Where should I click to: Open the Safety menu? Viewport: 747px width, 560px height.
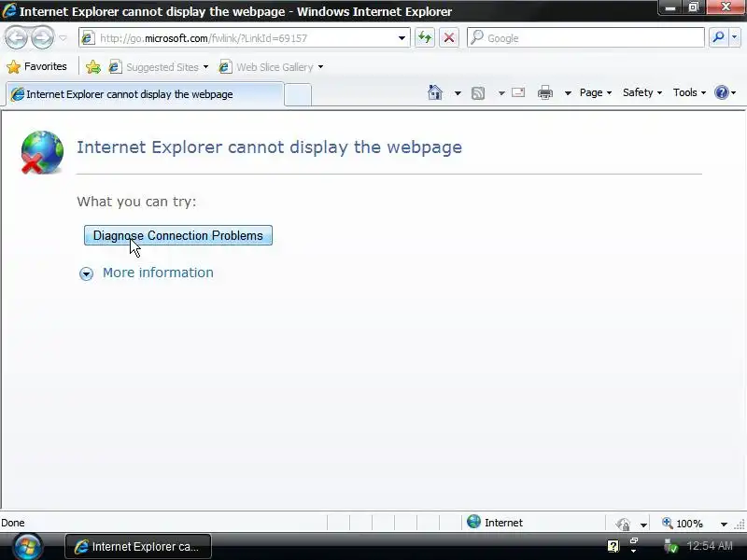[642, 92]
